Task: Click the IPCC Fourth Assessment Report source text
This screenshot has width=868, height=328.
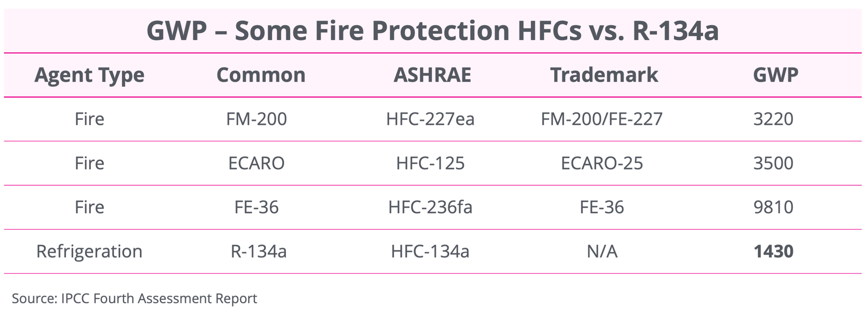Action: [159, 298]
